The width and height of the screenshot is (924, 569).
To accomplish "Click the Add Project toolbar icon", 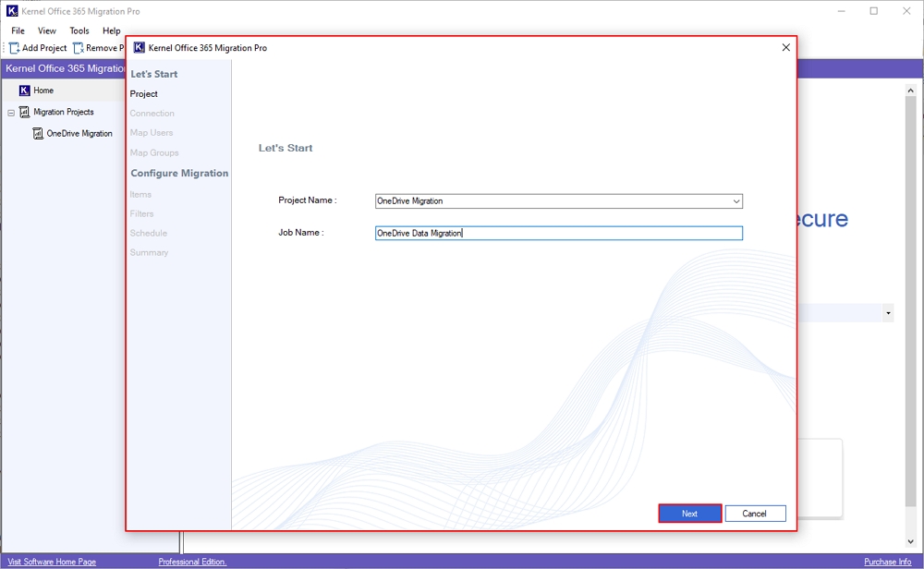I will point(15,48).
